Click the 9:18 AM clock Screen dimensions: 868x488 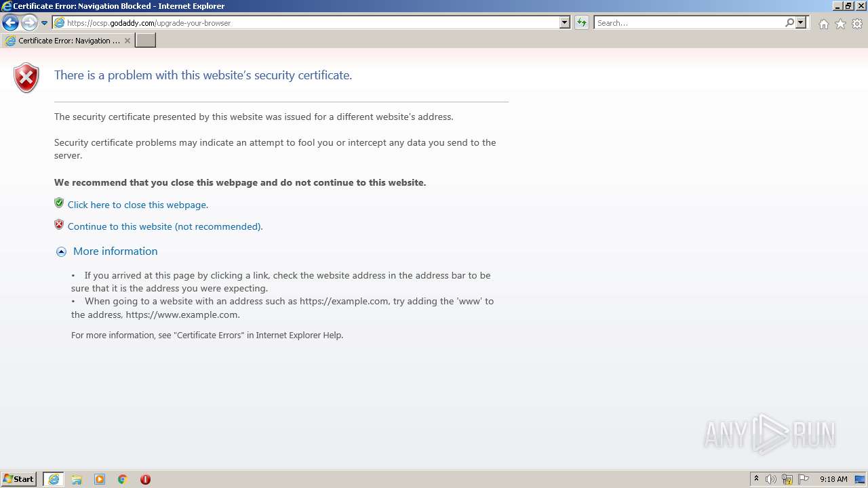click(x=833, y=479)
